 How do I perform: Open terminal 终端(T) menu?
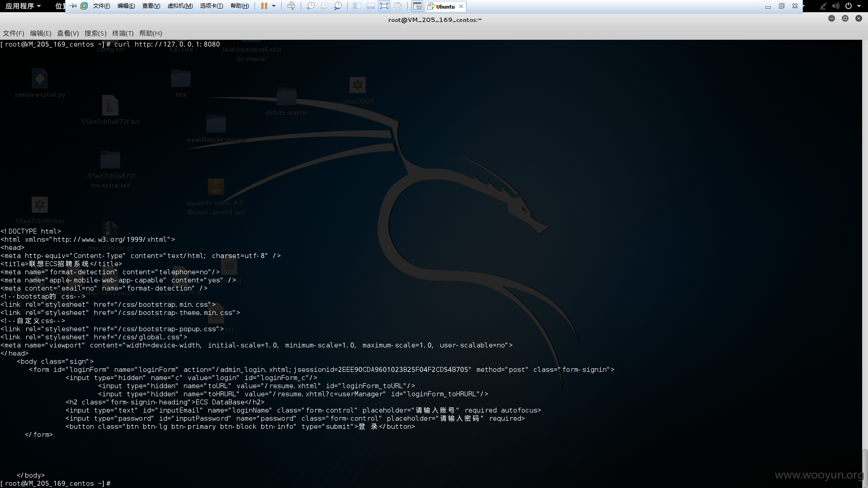pyautogui.click(x=123, y=33)
